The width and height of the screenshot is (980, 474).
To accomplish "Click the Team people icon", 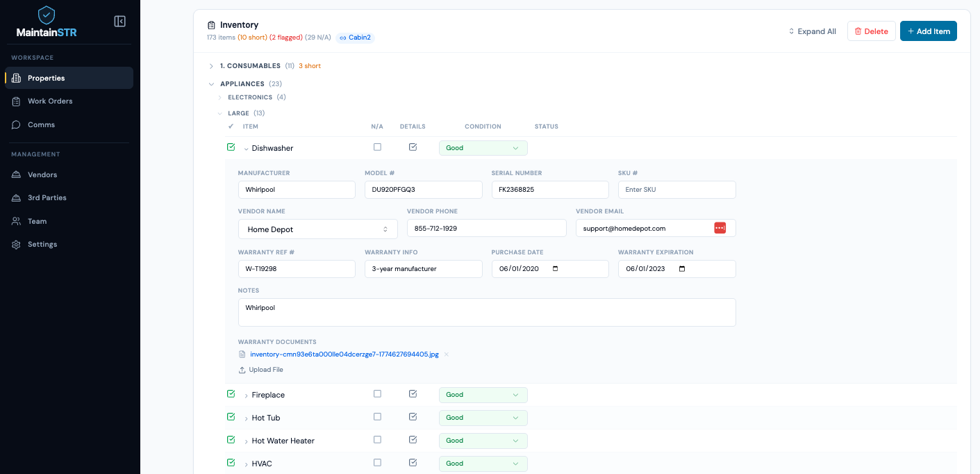I will 16,222.
